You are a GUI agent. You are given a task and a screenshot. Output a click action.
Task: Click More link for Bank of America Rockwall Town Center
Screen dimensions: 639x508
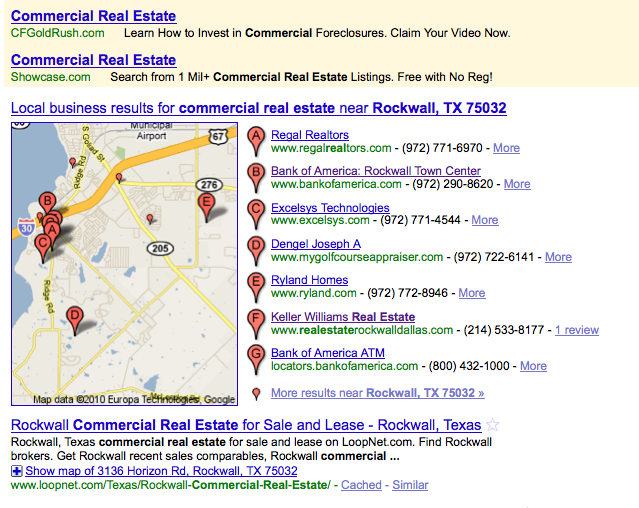(517, 184)
